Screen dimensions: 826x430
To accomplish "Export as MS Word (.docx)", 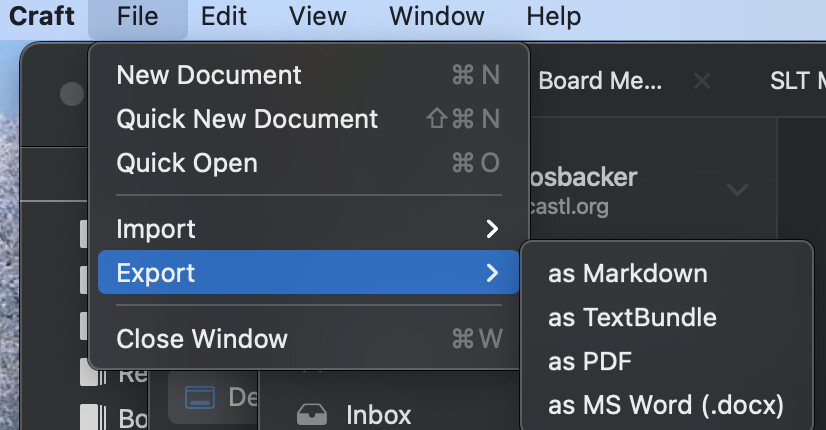I will click(x=666, y=406).
